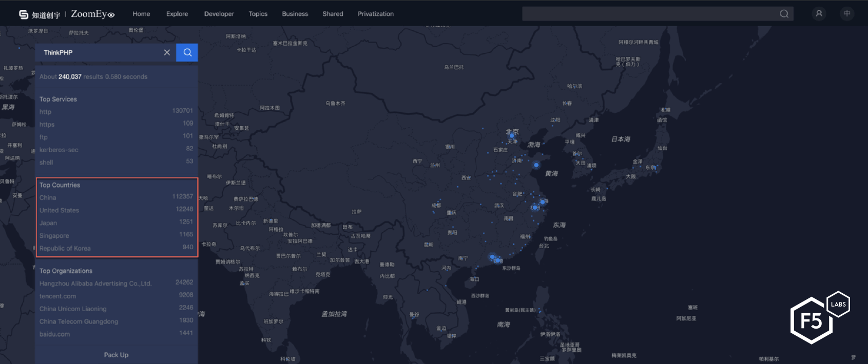868x364 pixels.
Task: Select the Privatization menu item
Action: 376,14
